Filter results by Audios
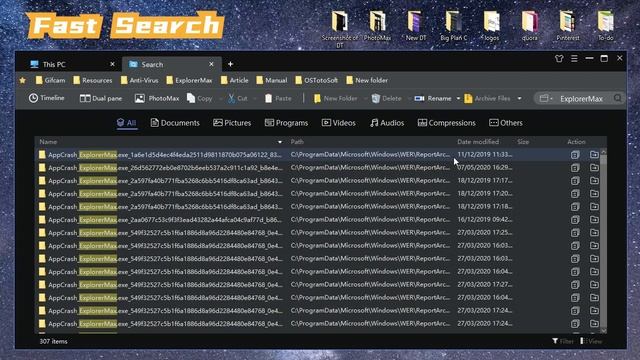Image resolution: width=640 pixels, height=360 pixels. coord(387,123)
